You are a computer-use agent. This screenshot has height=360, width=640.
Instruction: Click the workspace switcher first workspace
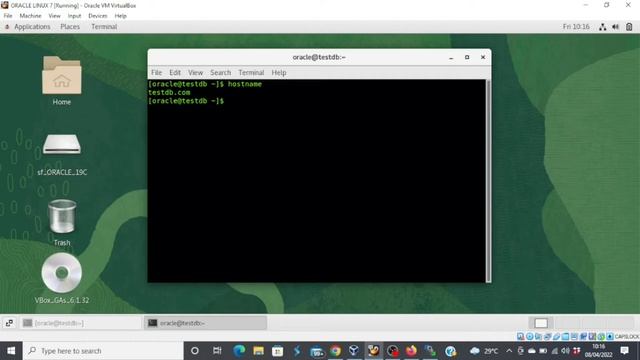541,323
